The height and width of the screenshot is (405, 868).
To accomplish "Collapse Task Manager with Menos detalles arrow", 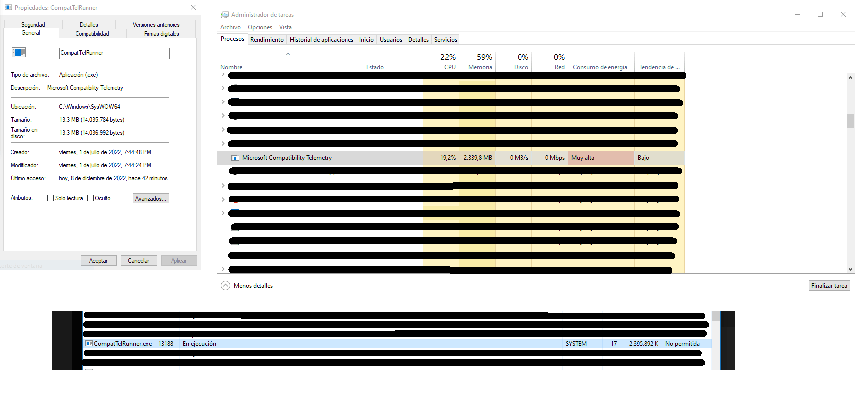I will 225,286.
